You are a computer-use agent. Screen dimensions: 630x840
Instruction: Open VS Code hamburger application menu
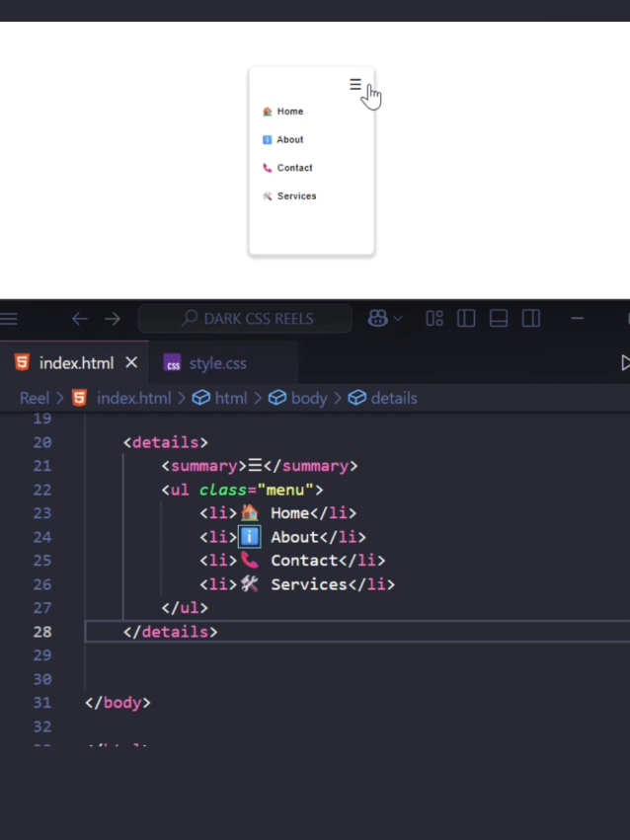point(9,319)
